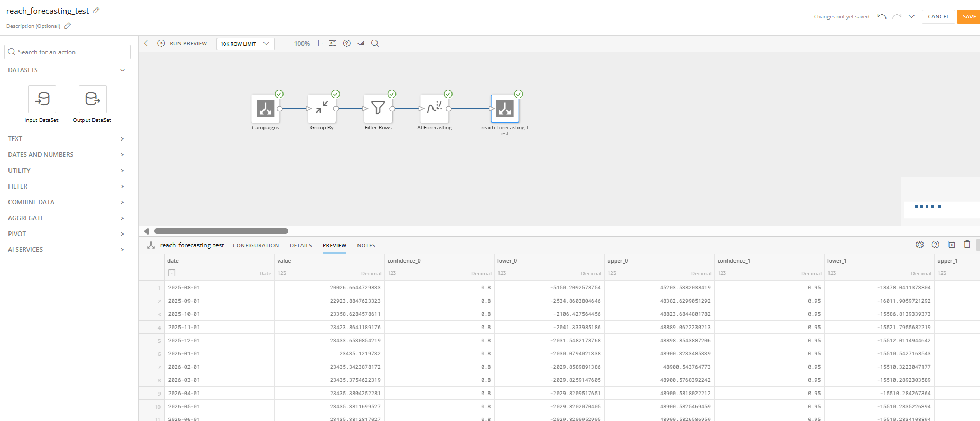Focus the Search for an action field
Screen dimensions: 980x421
(68, 52)
